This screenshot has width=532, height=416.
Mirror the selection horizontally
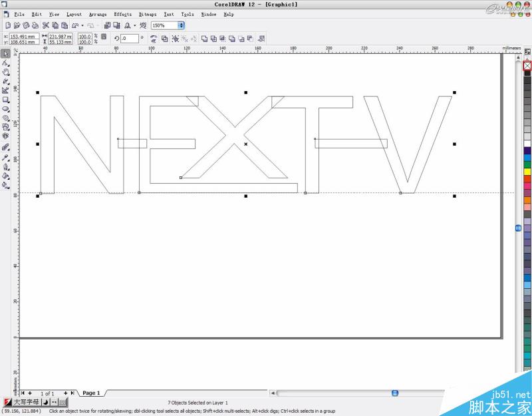coord(153,37)
